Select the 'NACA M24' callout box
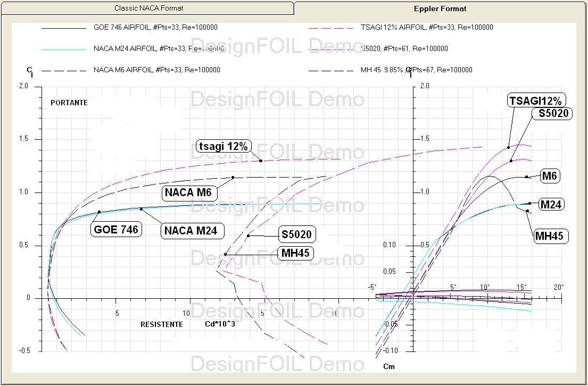Screen dimensions: 588x386 pyautogui.click(x=190, y=231)
